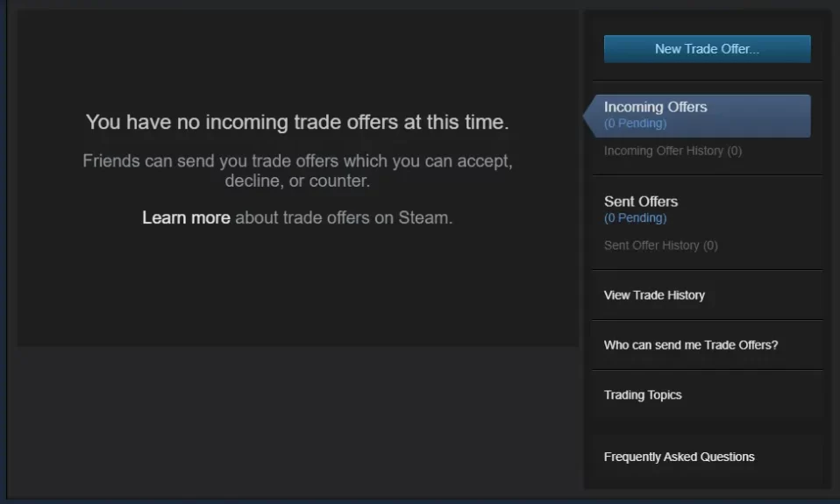Open Who can send me Trade Offers?
The image size is (840, 504).
[x=691, y=345]
